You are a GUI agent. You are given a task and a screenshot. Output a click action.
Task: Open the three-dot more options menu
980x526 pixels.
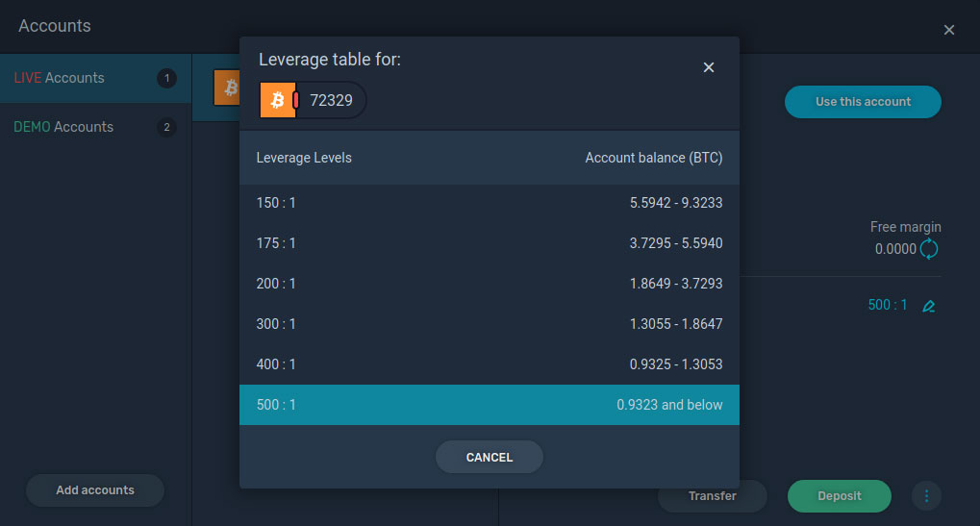click(926, 496)
